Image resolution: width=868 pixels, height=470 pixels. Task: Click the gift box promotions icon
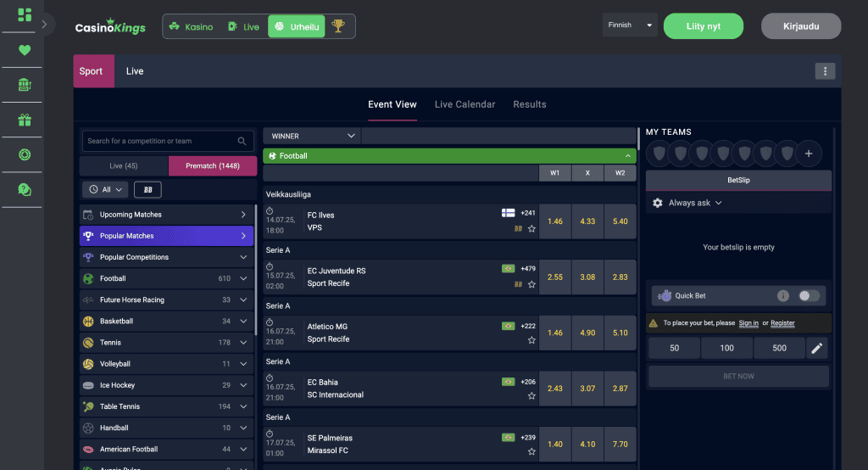coord(25,120)
